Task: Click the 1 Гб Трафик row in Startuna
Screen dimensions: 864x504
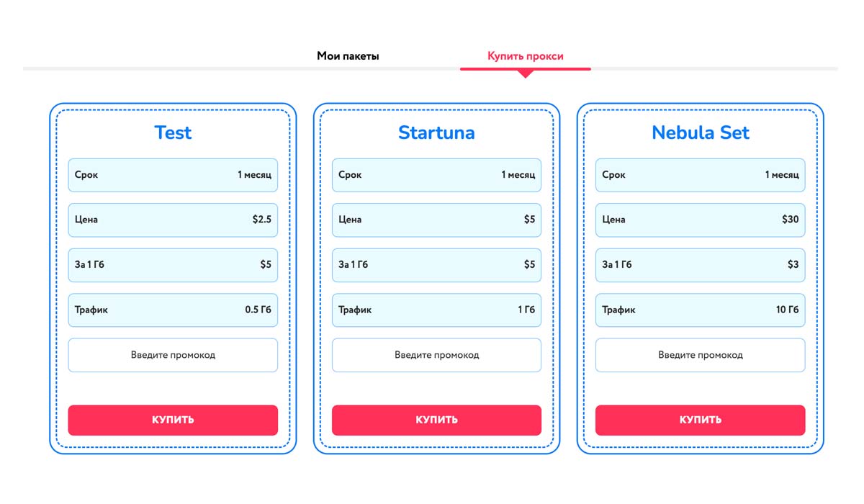Action: point(436,310)
